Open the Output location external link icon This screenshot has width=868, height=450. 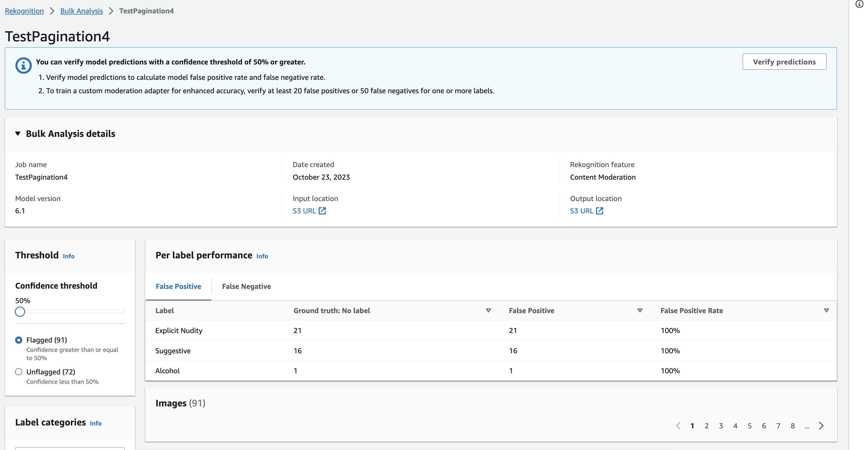(x=599, y=211)
